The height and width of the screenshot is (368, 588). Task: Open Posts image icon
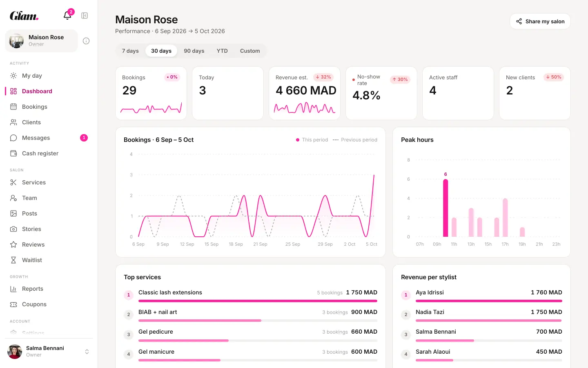point(13,213)
